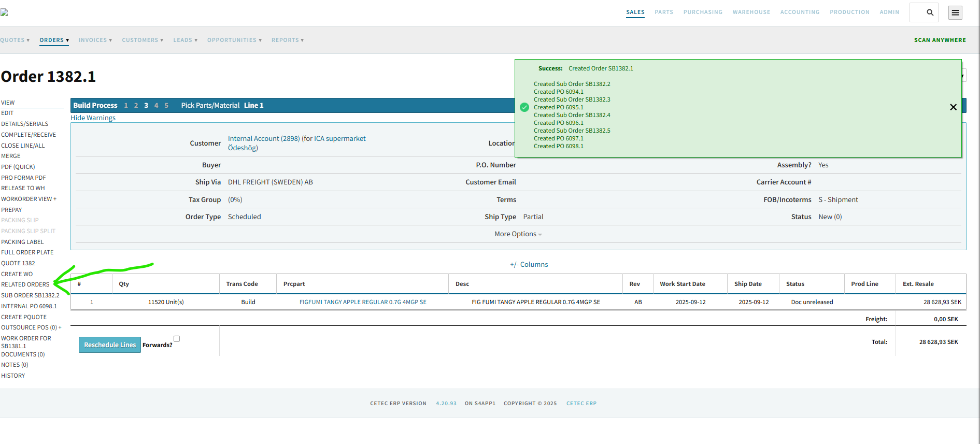Enable the Forwards? checkbox
980x444 pixels.
click(x=177, y=339)
